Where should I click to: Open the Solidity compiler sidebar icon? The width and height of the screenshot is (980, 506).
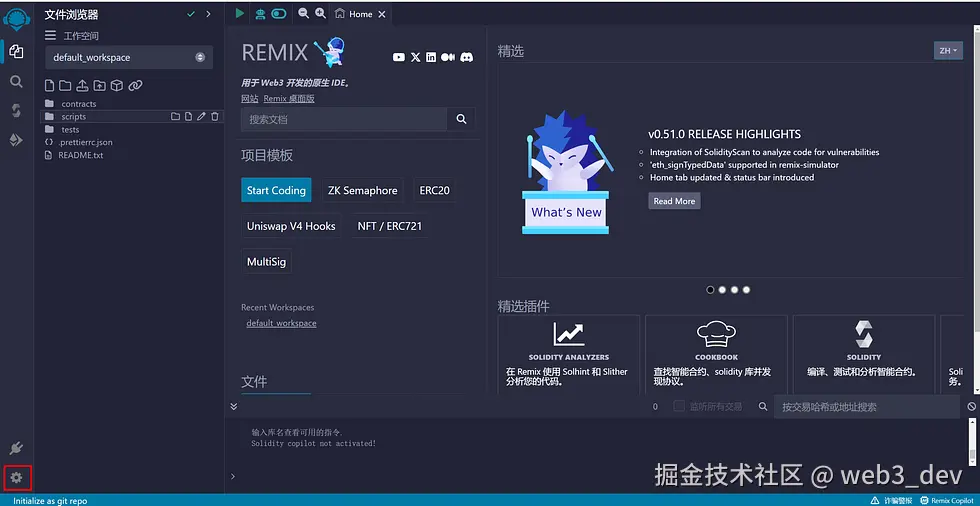[x=16, y=111]
